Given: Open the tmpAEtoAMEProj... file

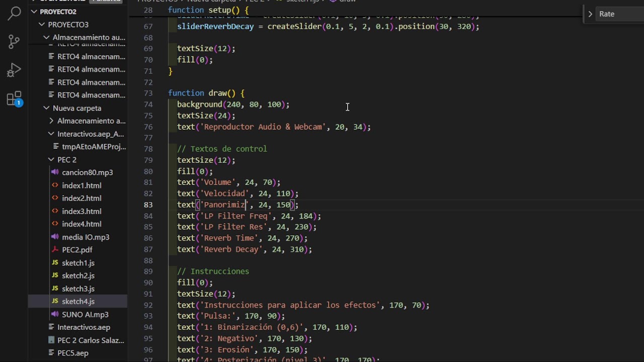Looking at the screenshot, I should (94, 147).
